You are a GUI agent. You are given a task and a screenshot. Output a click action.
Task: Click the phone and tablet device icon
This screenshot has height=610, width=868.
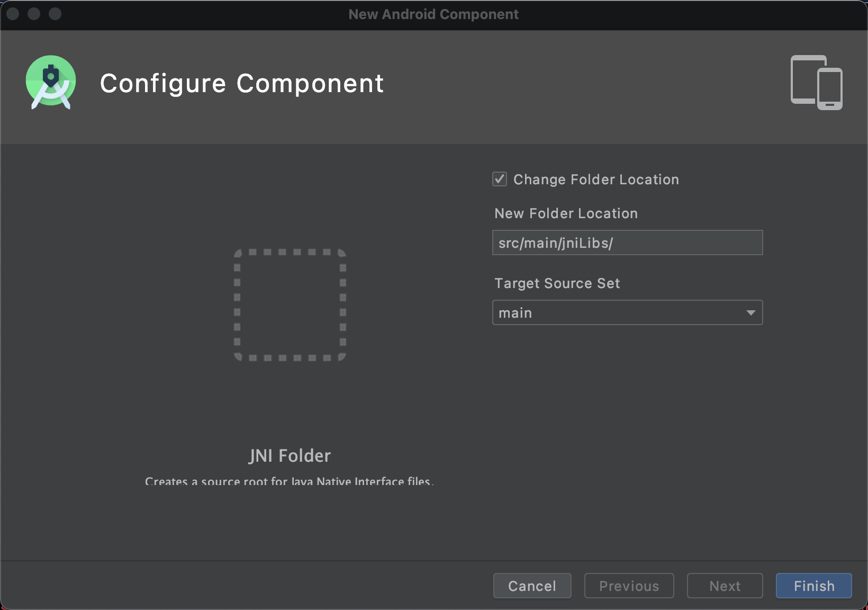[816, 83]
